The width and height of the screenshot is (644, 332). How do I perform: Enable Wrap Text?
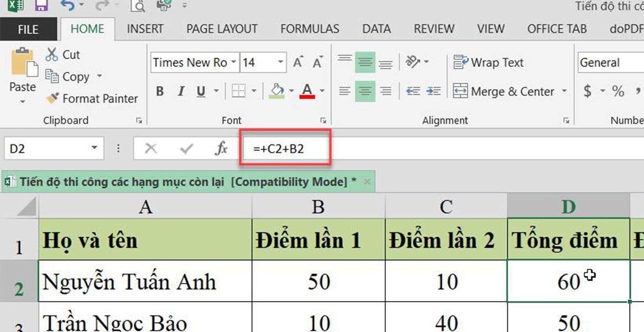[489, 62]
